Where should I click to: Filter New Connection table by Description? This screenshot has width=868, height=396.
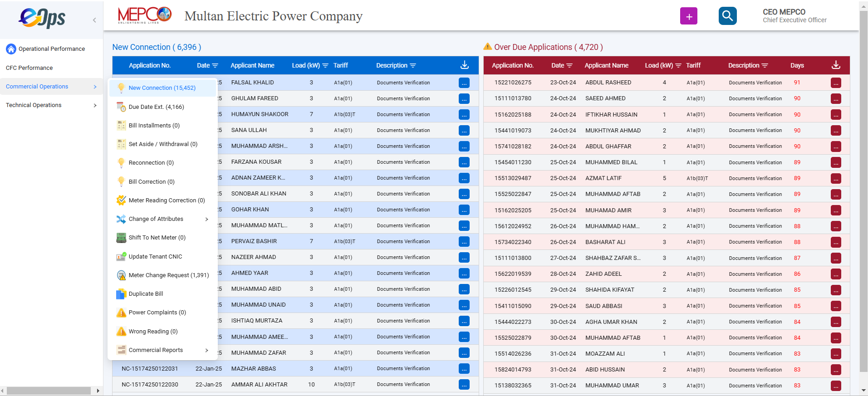(413, 66)
